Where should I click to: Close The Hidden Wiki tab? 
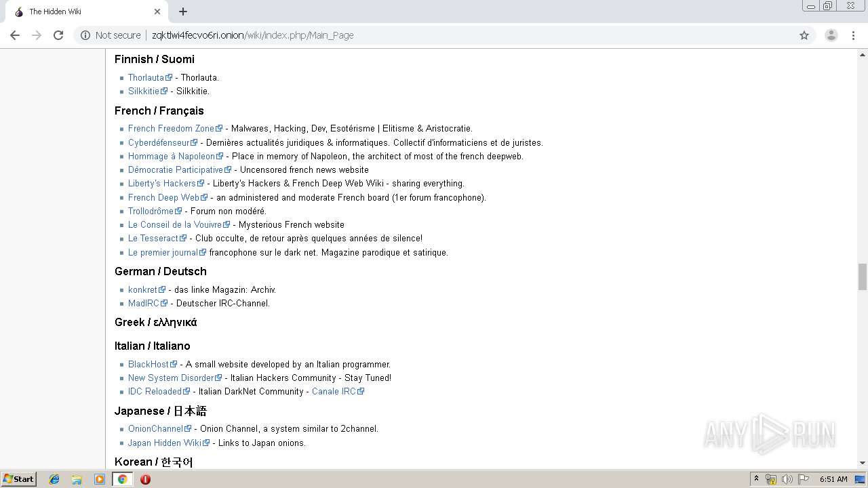tap(157, 12)
